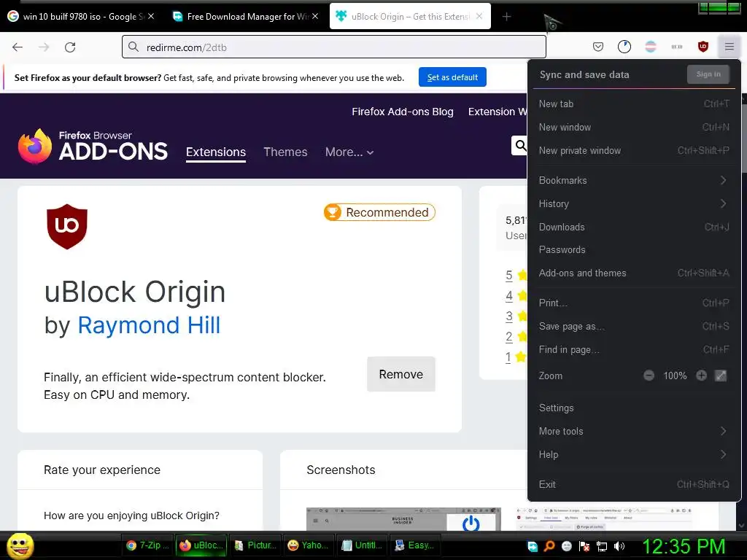Toggle full screen icon next to zoom
747x560 pixels.
pyautogui.click(x=721, y=376)
